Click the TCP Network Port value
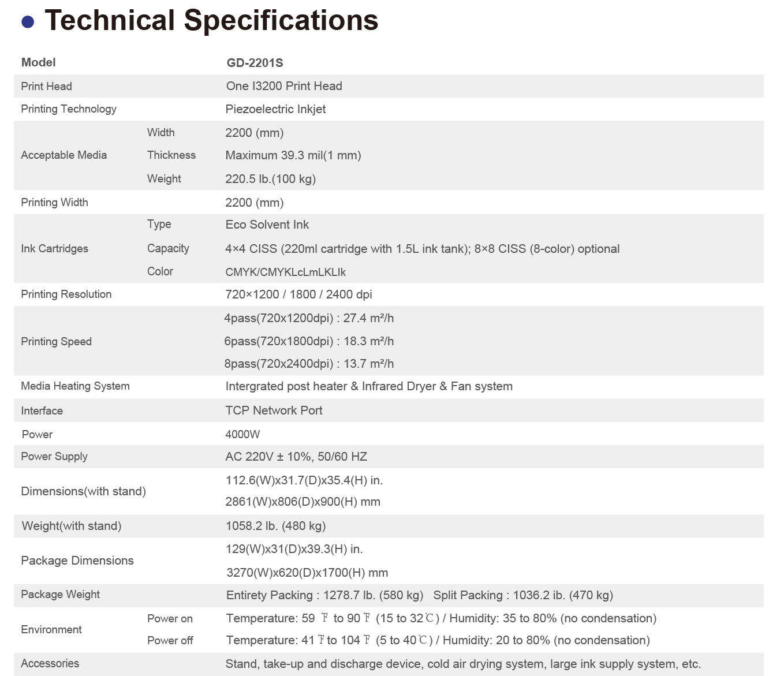784x676 pixels. click(x=274, y=410)
